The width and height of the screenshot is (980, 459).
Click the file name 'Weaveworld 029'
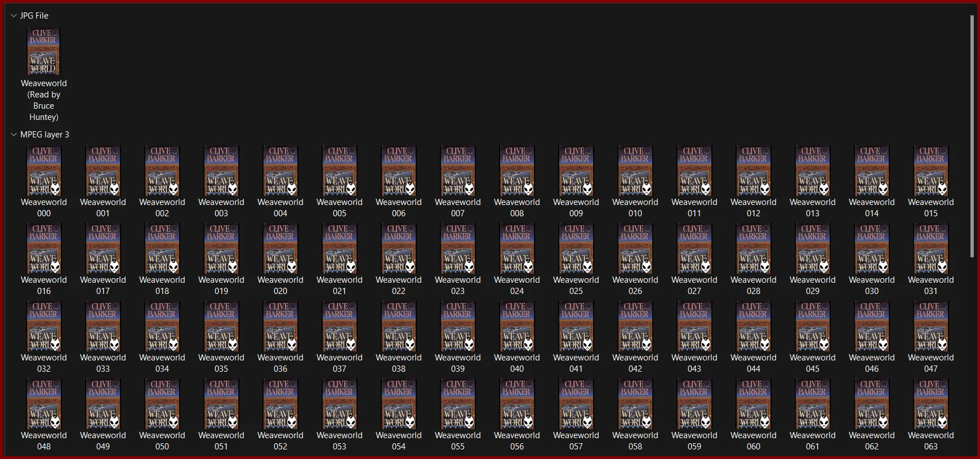813,286
